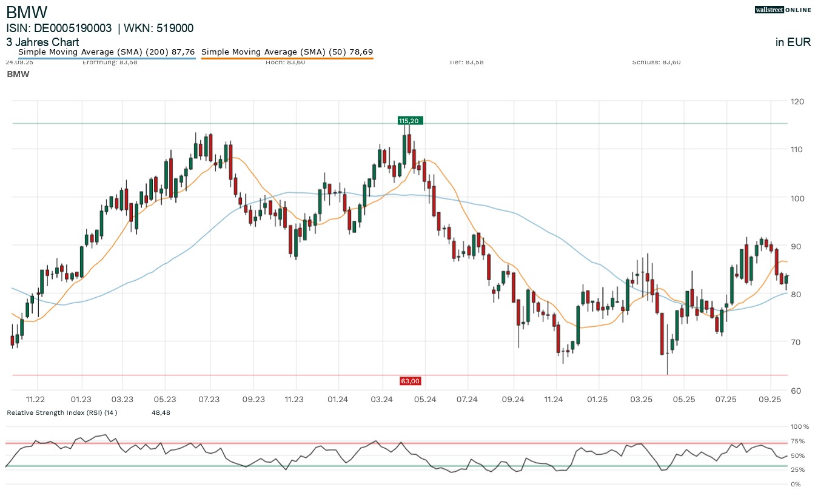This screenshot has height=504, width=818.
Task: Select the ISIN DE0005190003 text
Action: (x=59, y=29)
